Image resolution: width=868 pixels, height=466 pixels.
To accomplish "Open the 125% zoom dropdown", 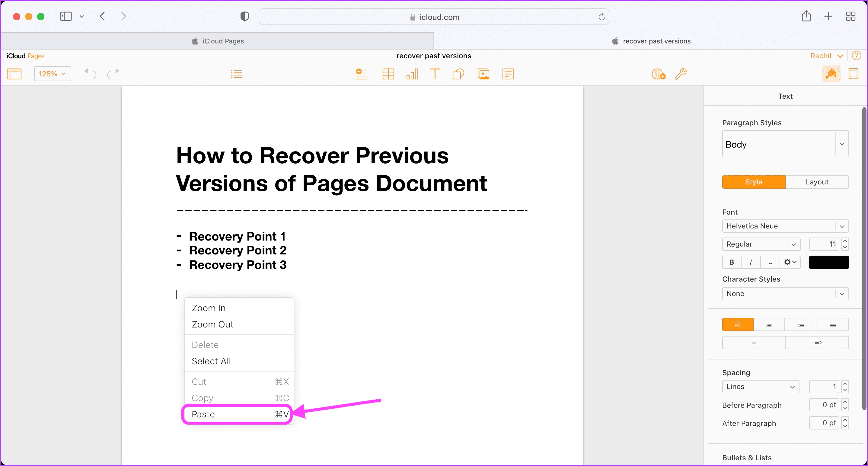I will [53, 74].
